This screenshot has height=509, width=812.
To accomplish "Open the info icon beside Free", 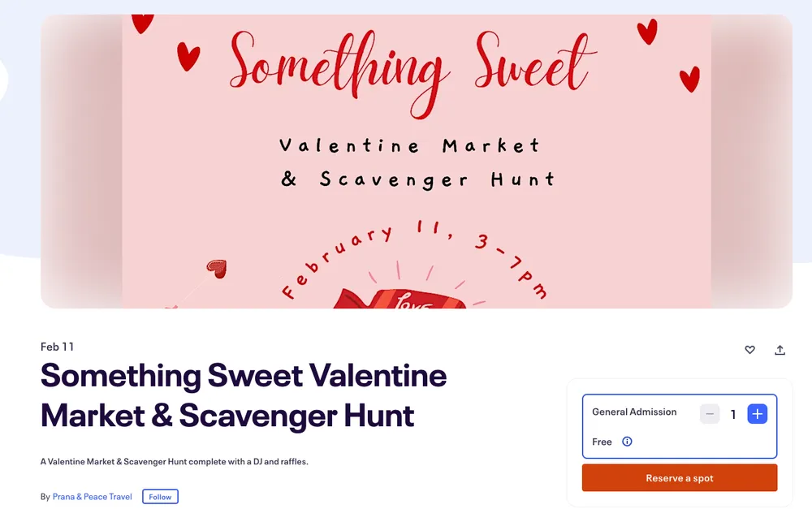I will click(x=627, y=442).
